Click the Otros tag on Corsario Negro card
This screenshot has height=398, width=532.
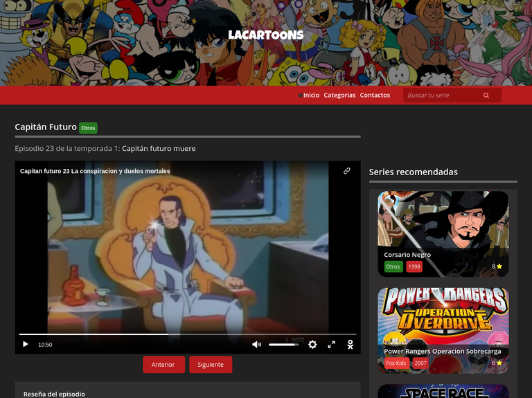click(x=393, y=266)
